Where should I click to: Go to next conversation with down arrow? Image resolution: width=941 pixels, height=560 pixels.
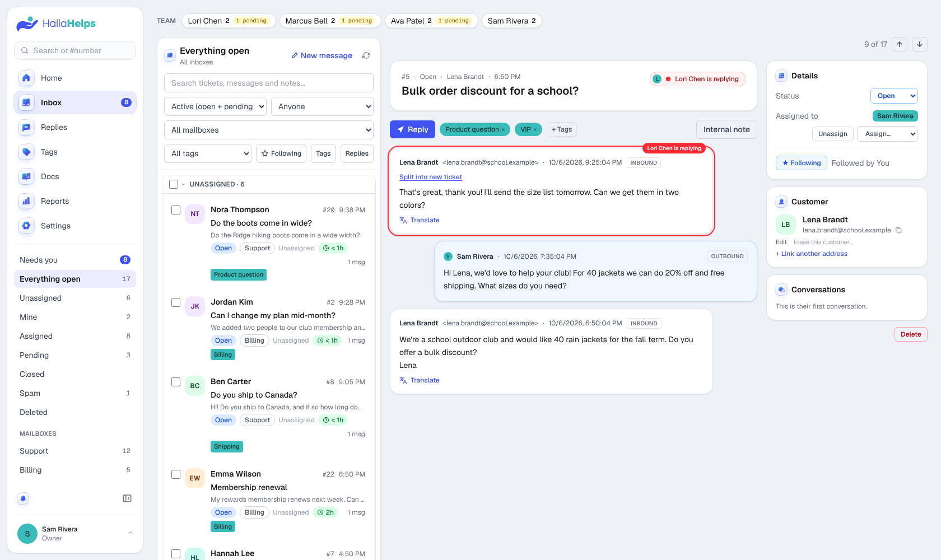(920, 44)
